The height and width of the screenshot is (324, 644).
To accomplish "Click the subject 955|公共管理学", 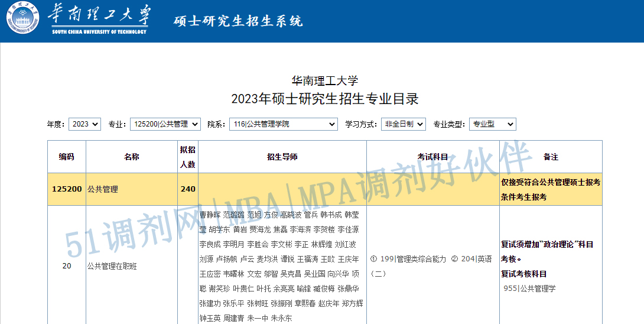I will pos(529,289).
